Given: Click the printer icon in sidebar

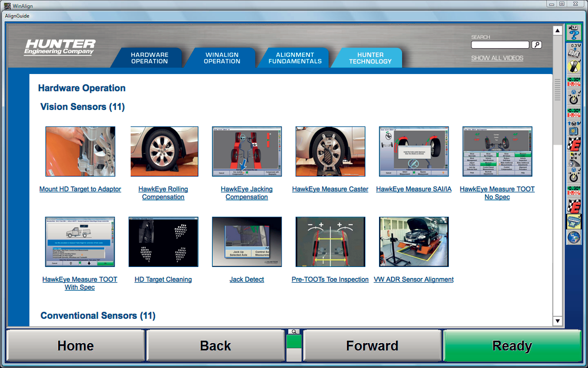Looking at the screenshot, I should [x=574, y=222].
